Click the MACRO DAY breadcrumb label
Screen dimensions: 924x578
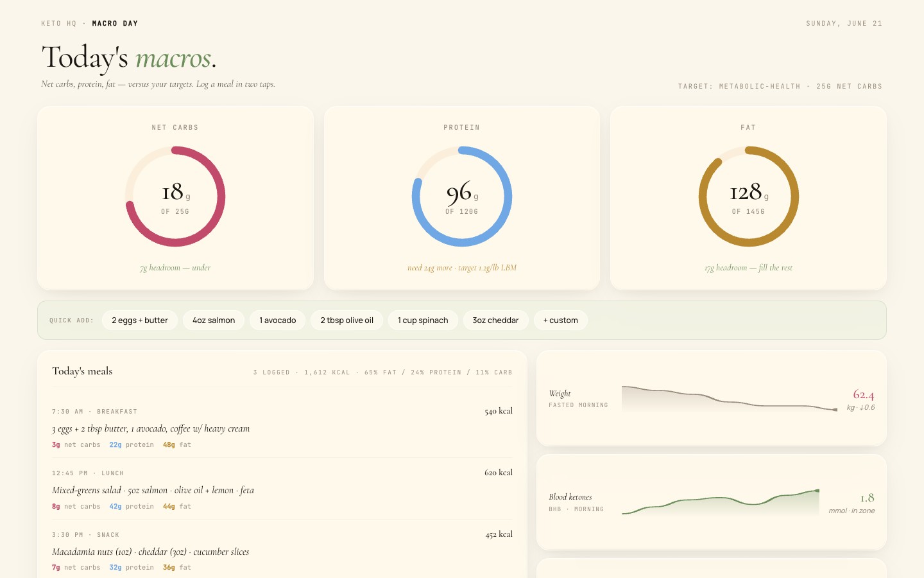[x=115, y=24]
